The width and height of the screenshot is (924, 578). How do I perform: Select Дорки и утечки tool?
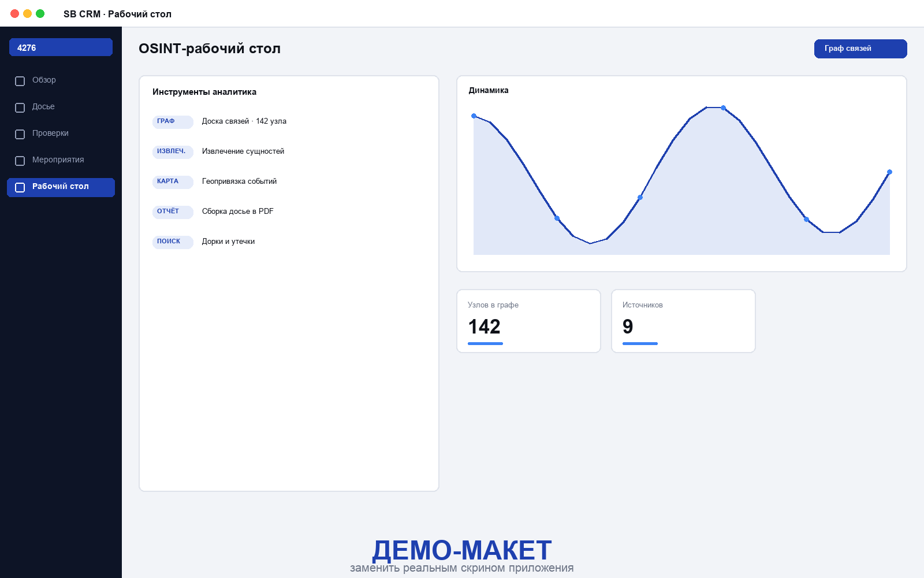click(228, 242)
